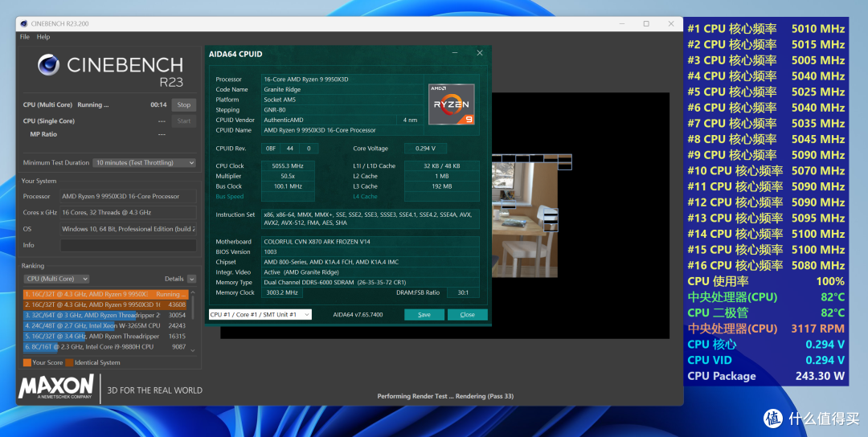Click the L4 Cache label
868x437 pixels.
tap(366, 196)
